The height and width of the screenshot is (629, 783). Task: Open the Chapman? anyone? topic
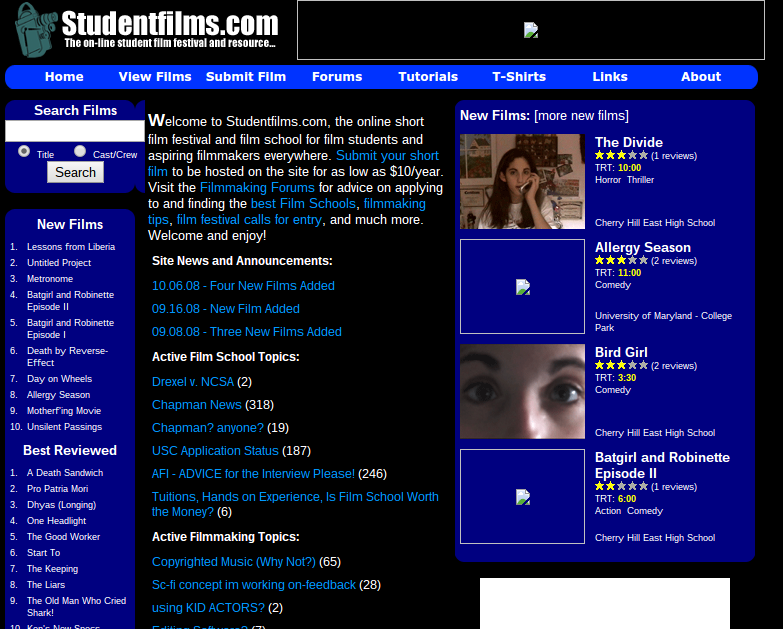[208, 428]
